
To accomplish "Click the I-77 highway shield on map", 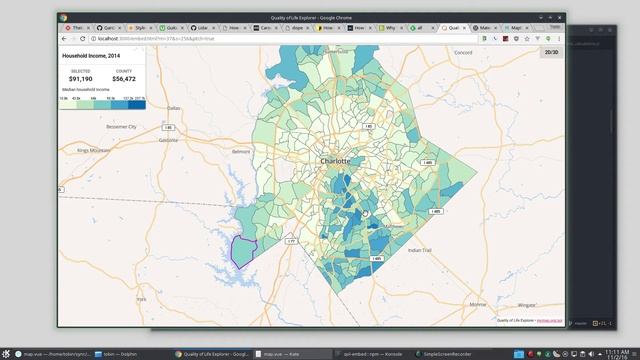I will (291, 241).
